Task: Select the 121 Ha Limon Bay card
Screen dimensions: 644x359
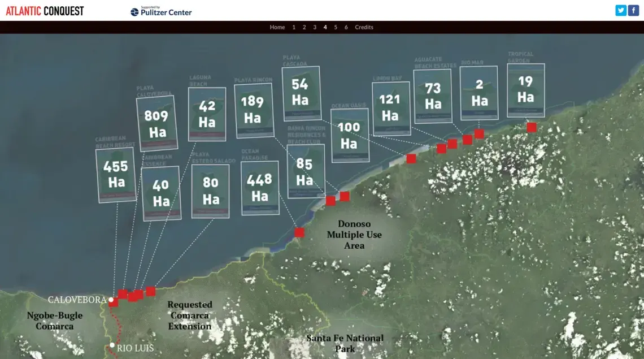Action: pos(390,108)
